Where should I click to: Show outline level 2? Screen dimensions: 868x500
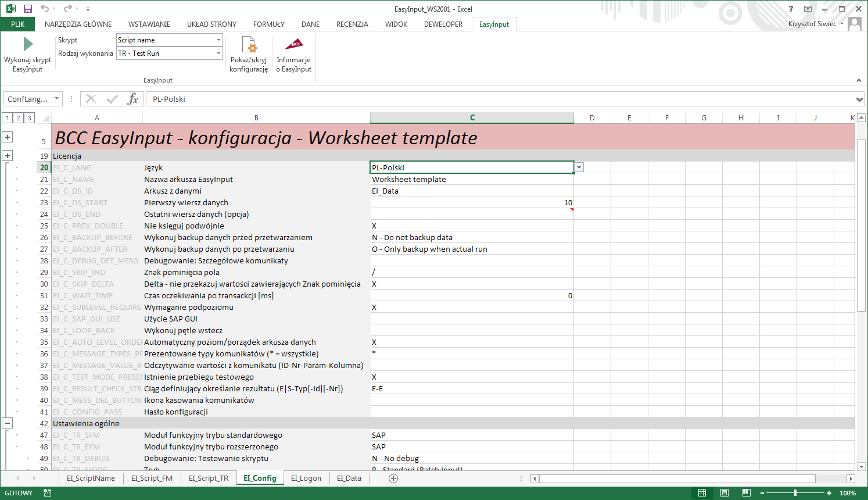19,118
